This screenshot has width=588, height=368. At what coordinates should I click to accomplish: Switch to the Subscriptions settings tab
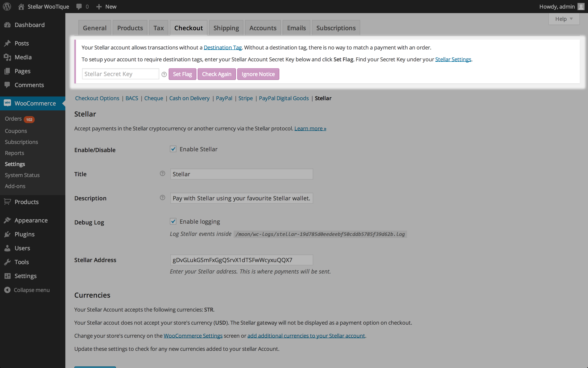point(336,28)
